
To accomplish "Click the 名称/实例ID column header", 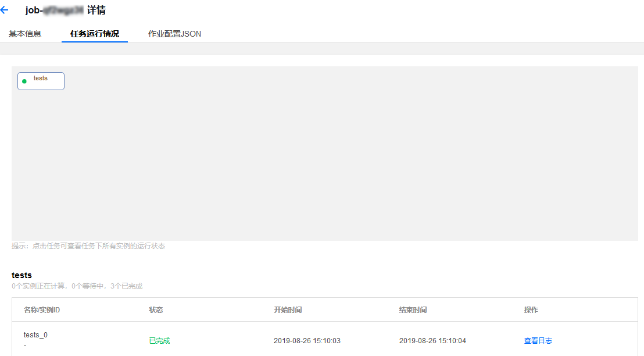I will (42, 310).
